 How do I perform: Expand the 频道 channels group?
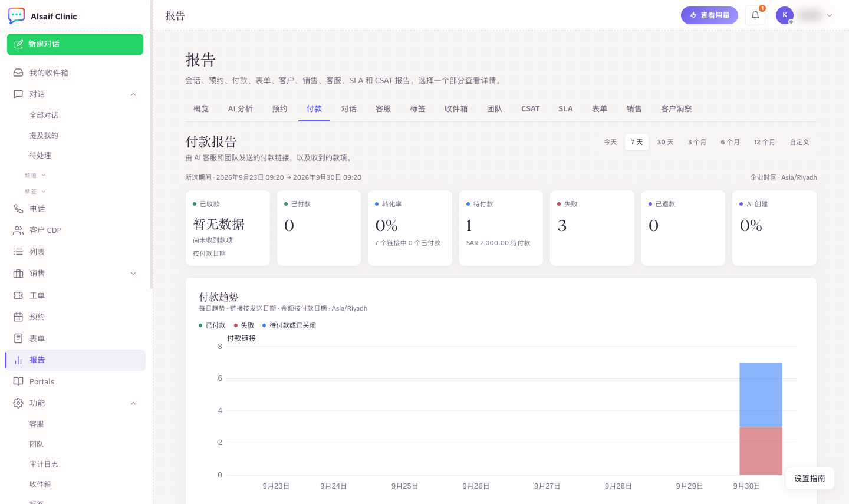click(35, 176)
